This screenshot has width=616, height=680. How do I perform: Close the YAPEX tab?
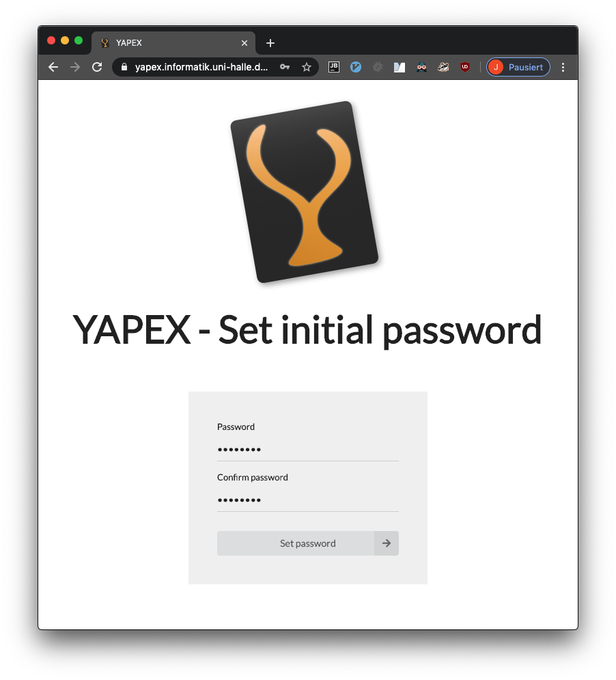tap(244, 43)
